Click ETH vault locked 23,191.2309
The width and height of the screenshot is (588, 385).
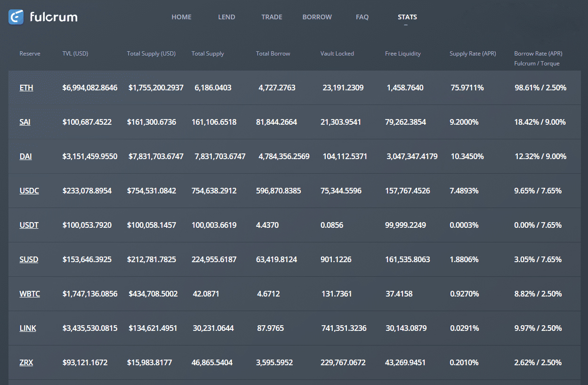pyautogui.click(x=343, y=88)
